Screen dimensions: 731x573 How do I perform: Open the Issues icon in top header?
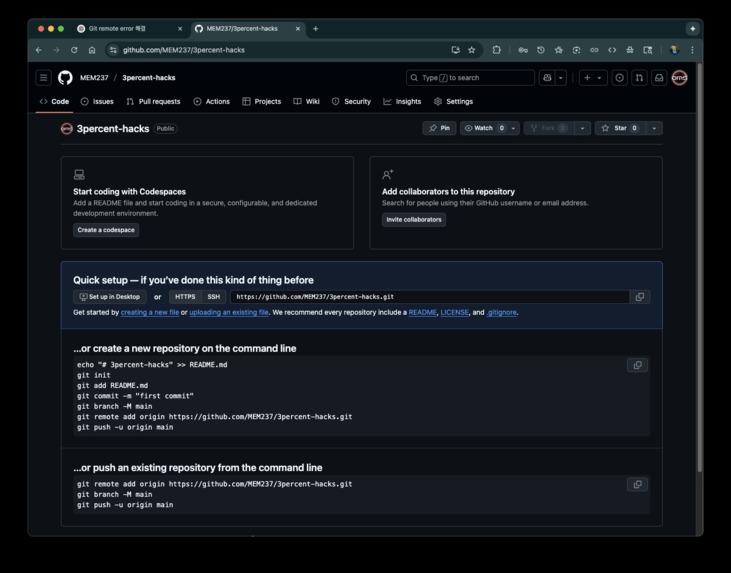pos(619,78)
